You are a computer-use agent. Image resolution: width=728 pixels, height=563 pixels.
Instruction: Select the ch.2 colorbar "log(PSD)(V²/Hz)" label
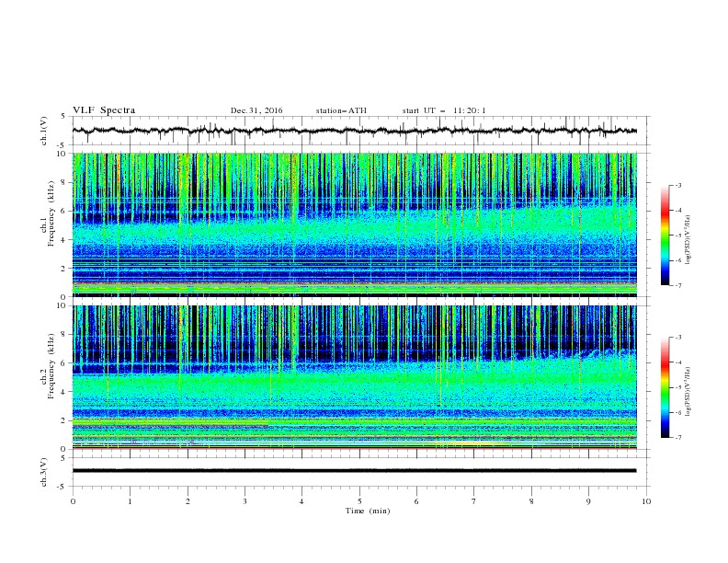click(688, 392)
